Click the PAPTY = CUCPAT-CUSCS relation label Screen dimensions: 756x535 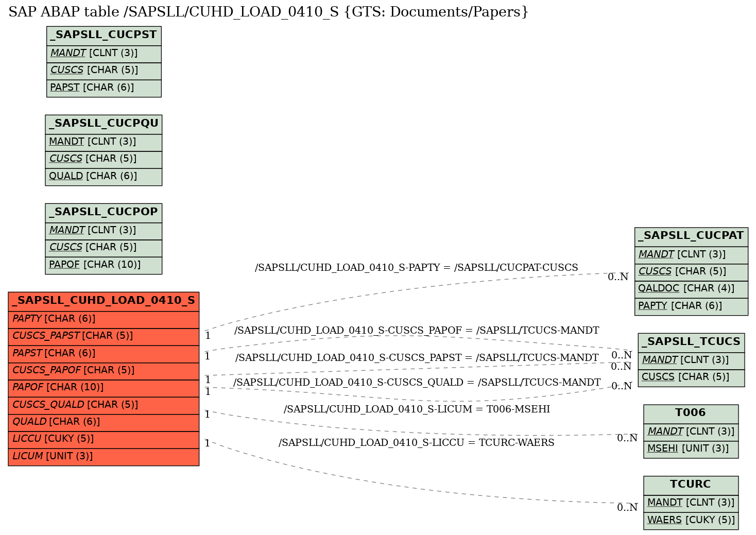click(x=417, y=268)
